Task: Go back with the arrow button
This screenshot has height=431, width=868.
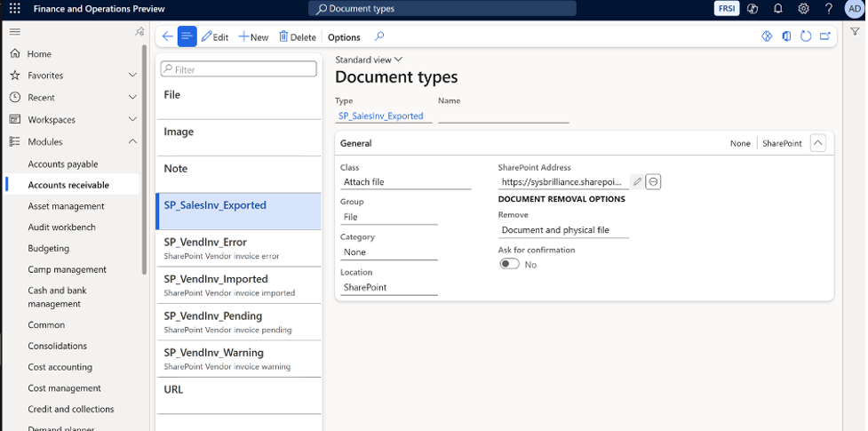Action: tap(167, 36)
